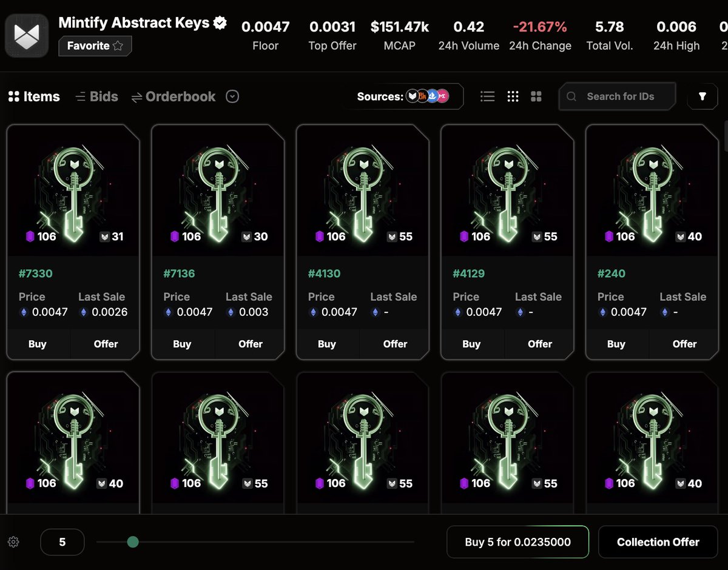The height and width of the screenshot is (570, 728).
Task: Click item ID #7330 link
Action: click(x=35, y=273)
